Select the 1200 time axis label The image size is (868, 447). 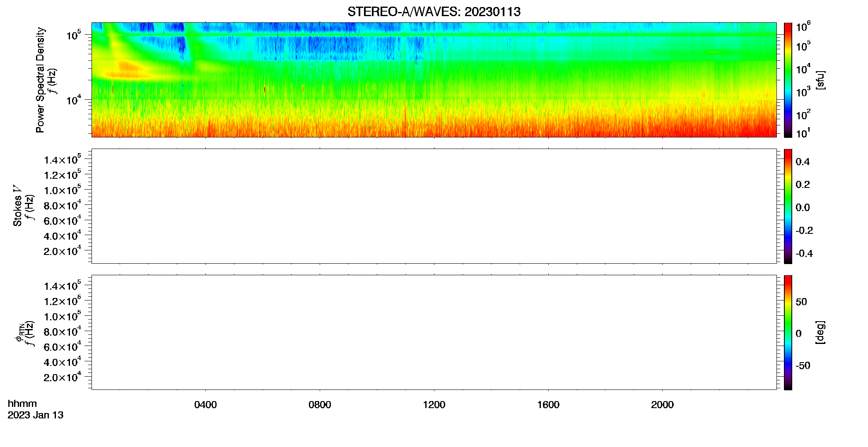click(434, 405)
